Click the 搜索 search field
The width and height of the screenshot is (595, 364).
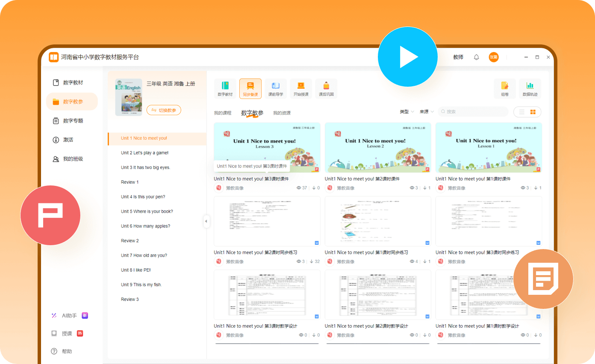click(x=473, y=112)
